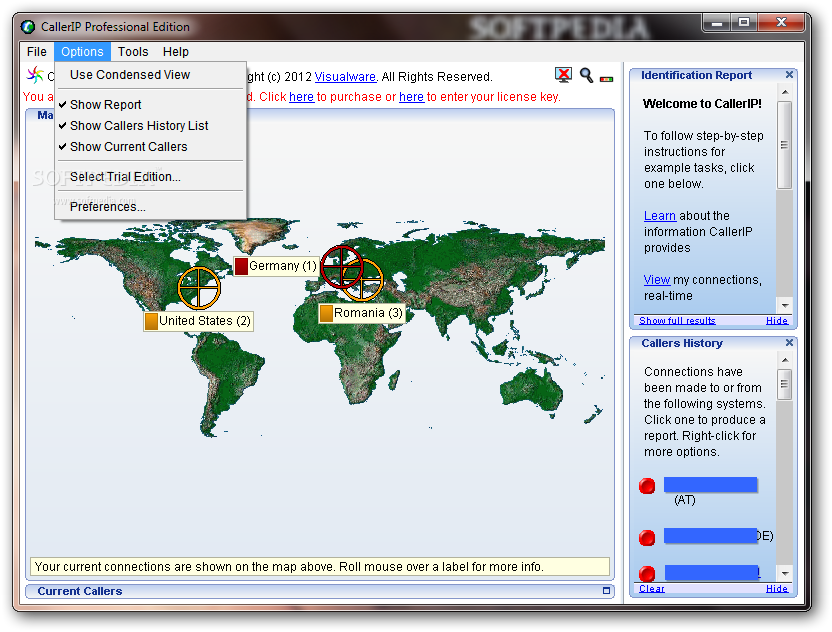Select the red Germany crosshair marker on map

pyautogui.click(x=342, y=267)
